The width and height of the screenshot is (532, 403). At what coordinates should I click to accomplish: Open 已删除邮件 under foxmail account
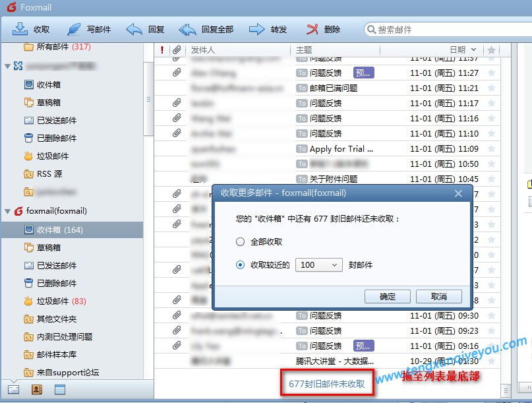51,283
